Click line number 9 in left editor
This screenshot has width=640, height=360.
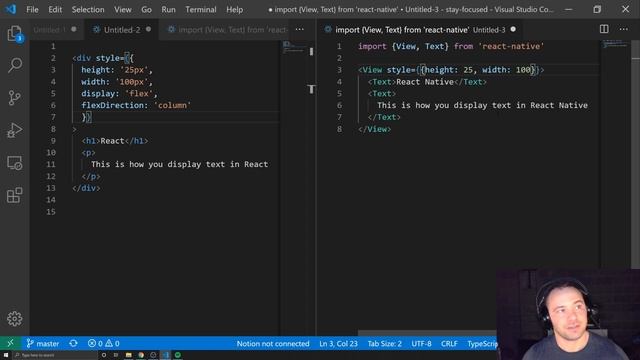click(x=53, y=141)
